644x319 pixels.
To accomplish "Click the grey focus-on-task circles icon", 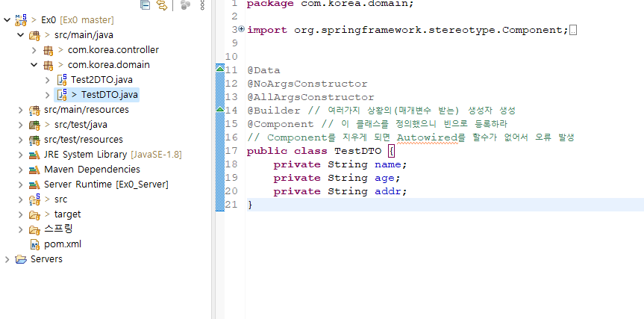I will (x=186, y=4).
